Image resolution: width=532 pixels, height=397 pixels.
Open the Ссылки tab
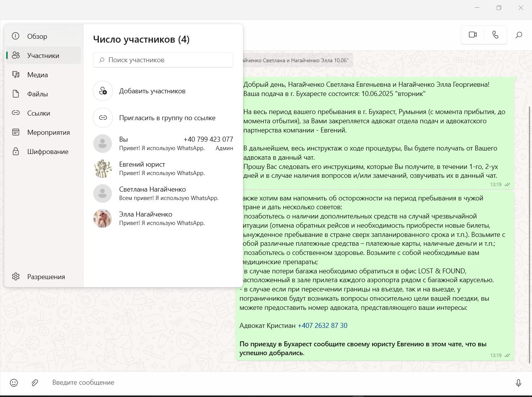click(x=43, y=113)
